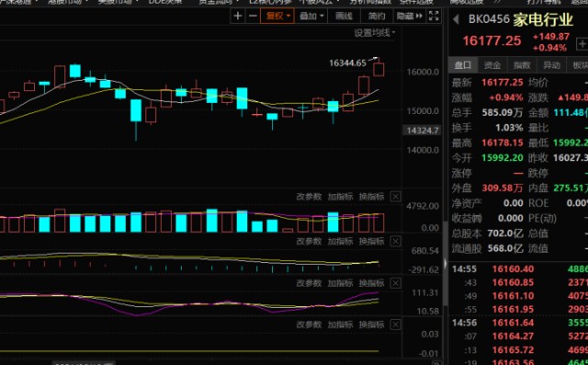
Task: Add 家电行业 to watchlist with plus icon
Action: tap(582, 44)
